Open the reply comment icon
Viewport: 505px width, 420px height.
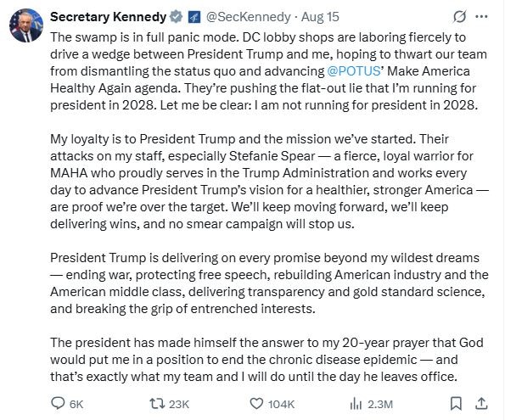click(x=59, y=403)
